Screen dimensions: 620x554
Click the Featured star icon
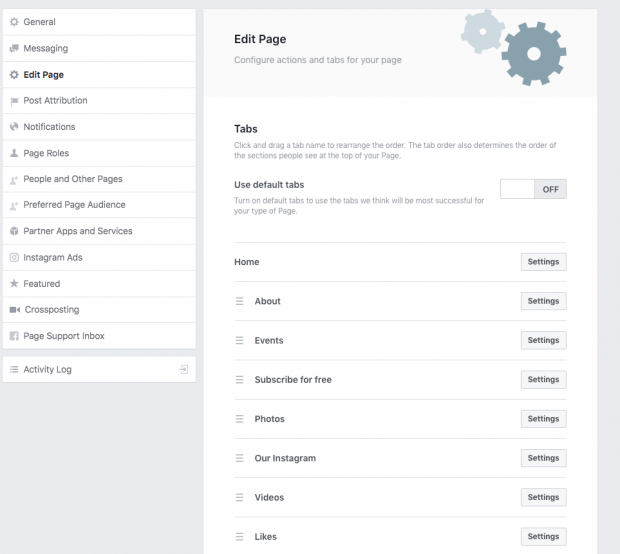(x=14, y=284)
